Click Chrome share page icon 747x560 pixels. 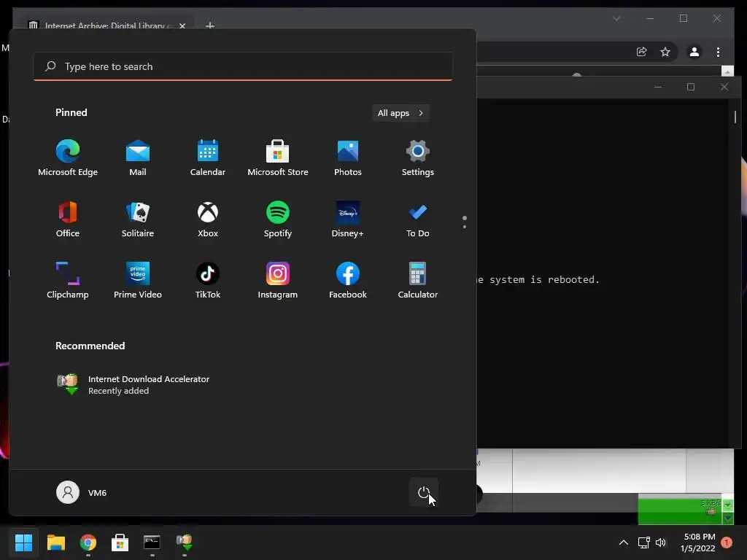(x=642, y=52)
